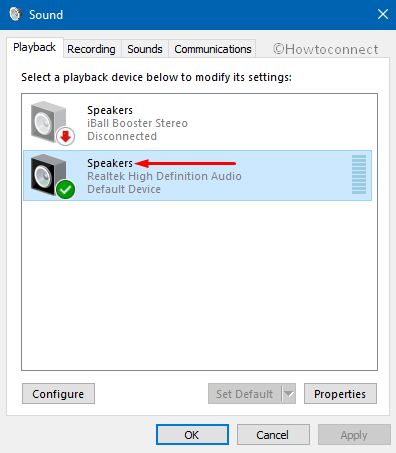Screen dimensions: 396x453
Task: Open Configure for the selected speaker
Action: pyautogui.click(x=58, y=394)
